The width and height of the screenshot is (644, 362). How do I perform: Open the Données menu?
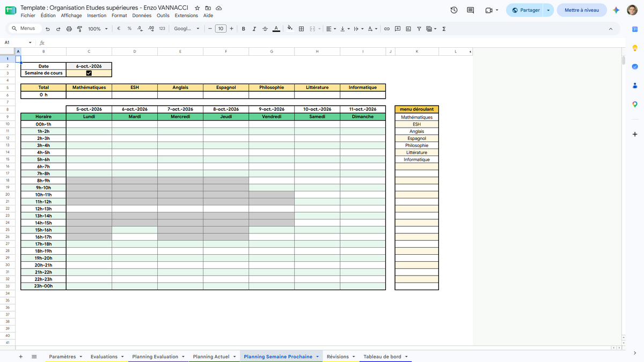142,16
